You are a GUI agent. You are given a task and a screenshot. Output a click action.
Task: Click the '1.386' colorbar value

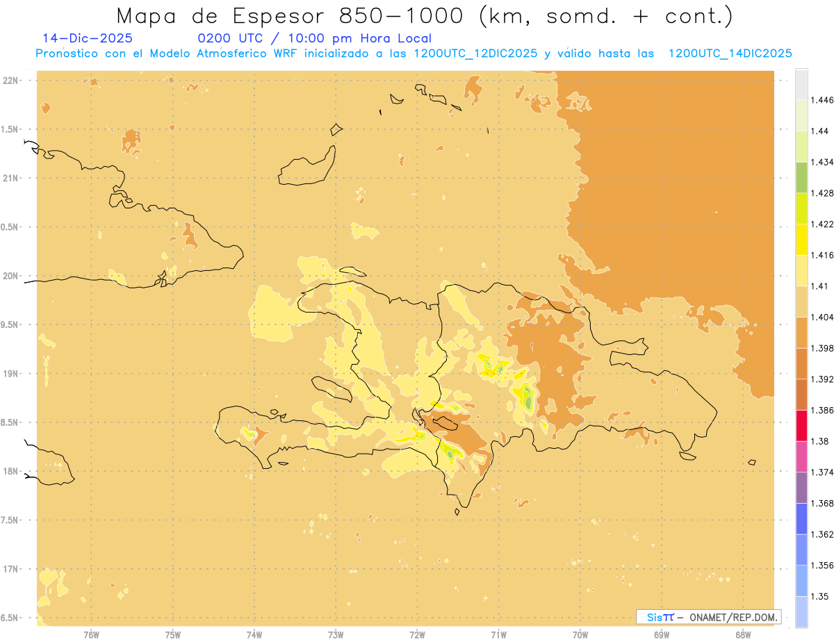coord(823,410)
